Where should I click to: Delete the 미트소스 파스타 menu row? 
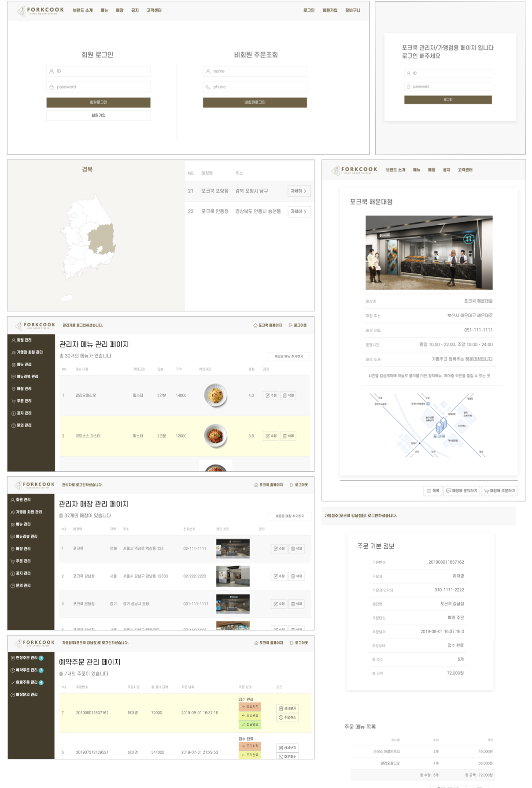pos(288,436)
